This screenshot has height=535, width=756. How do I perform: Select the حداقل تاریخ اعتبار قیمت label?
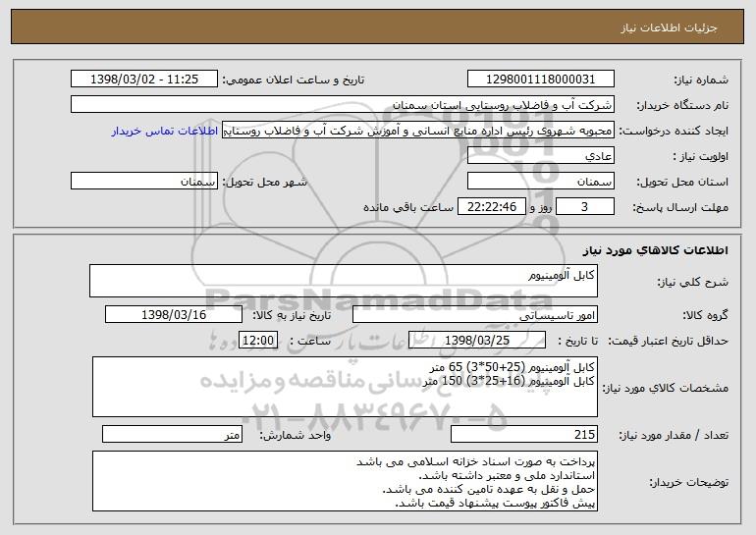(x=669, y=341)
